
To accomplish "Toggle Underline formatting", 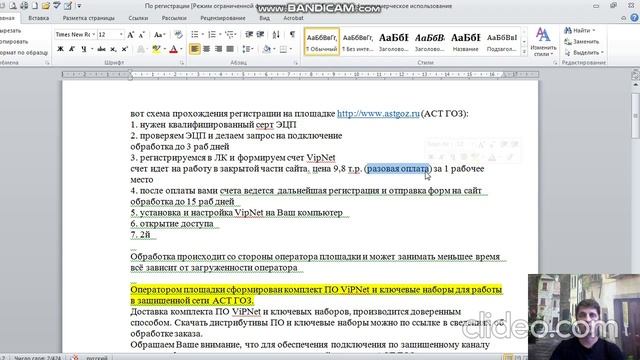I will (84, 49).
